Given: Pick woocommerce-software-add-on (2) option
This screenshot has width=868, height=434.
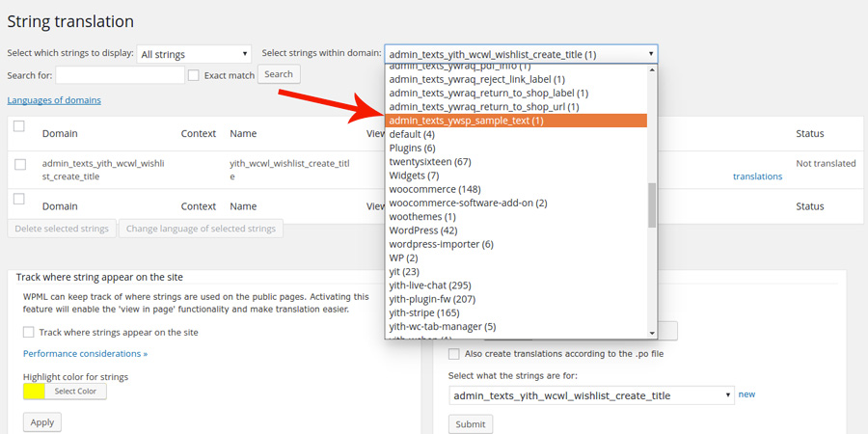Looking at the screenshot, I should tap(516, 203).
